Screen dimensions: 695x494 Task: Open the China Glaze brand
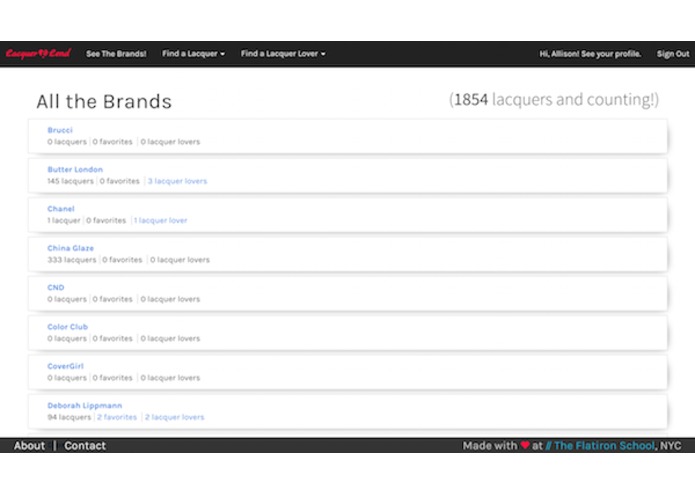[70, 248]
